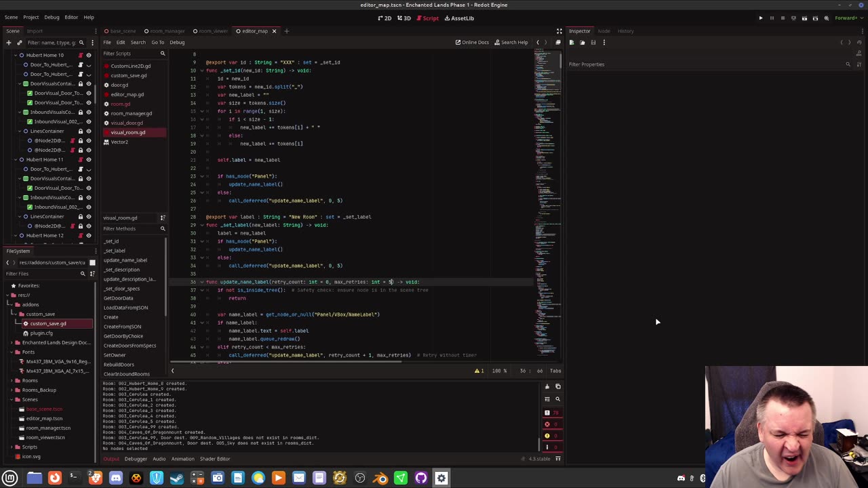Viewport: 868px width, 488px height.
Task: Open the remote debug options icon
Action: click(793, 18)
